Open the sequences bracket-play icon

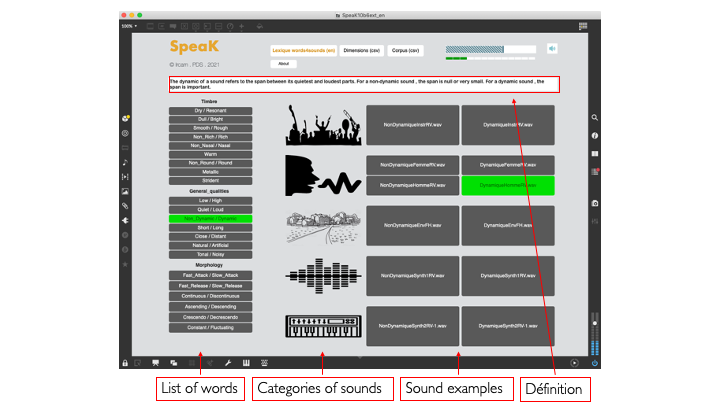[125, 177]
